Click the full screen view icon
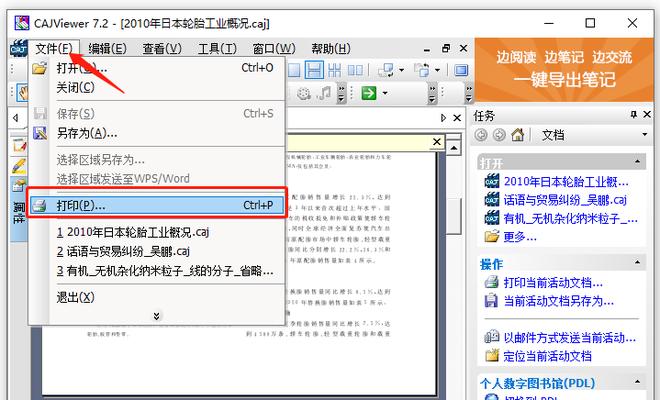Image resolution: width=660 pixels, height=400 pixels. coord(461,70)
